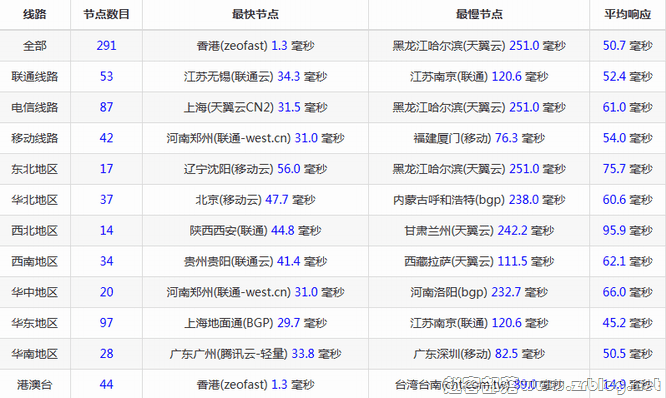Click the 线路 column header
This screenshot has width=666, height=398.
pos(34,14)
